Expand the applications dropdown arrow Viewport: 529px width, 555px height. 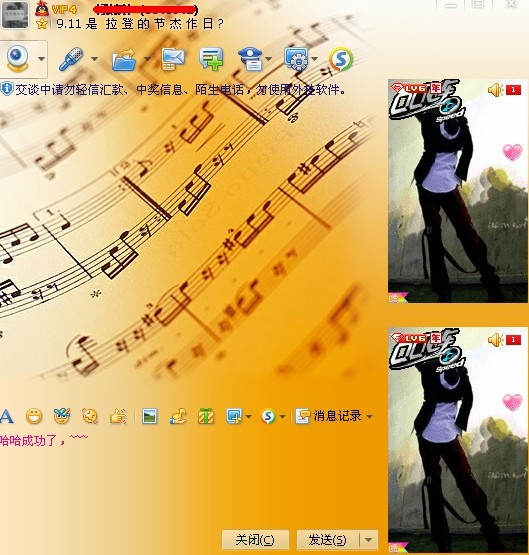tap(314, 59)
